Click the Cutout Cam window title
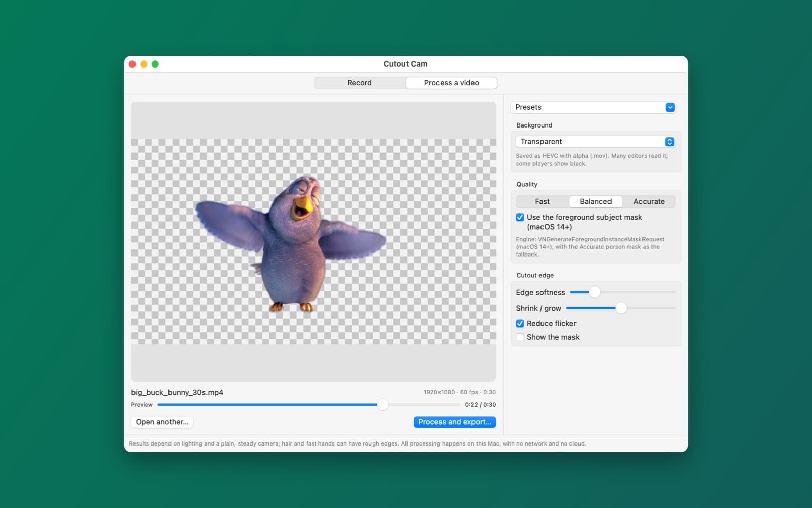Image resolution: width=812 pixels, height=508 pixels. 405,64
